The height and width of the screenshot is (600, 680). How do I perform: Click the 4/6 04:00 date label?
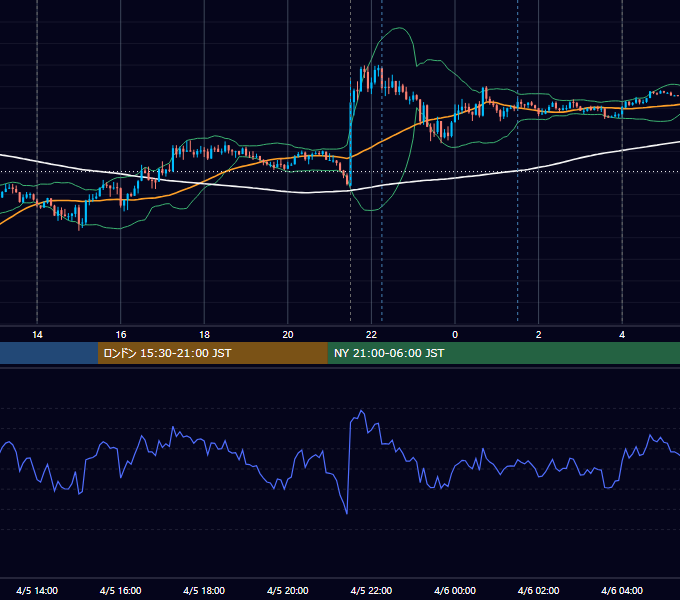tap(622, 590)
